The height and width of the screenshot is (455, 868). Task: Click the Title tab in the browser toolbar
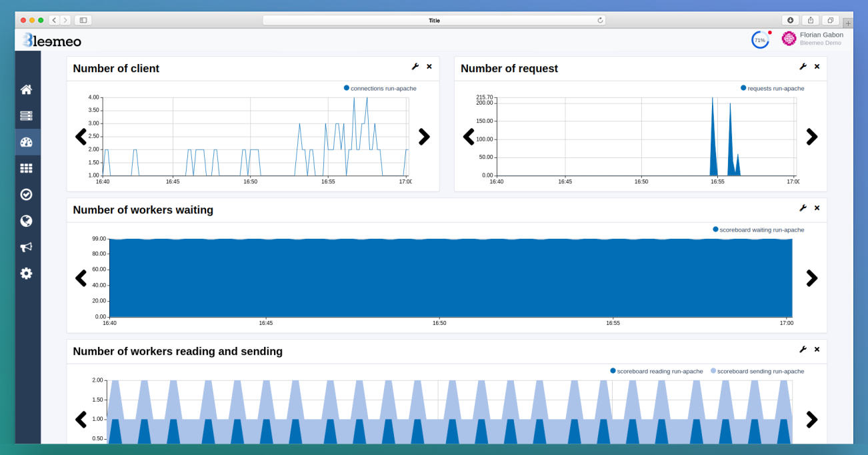[x=434, y=19]
